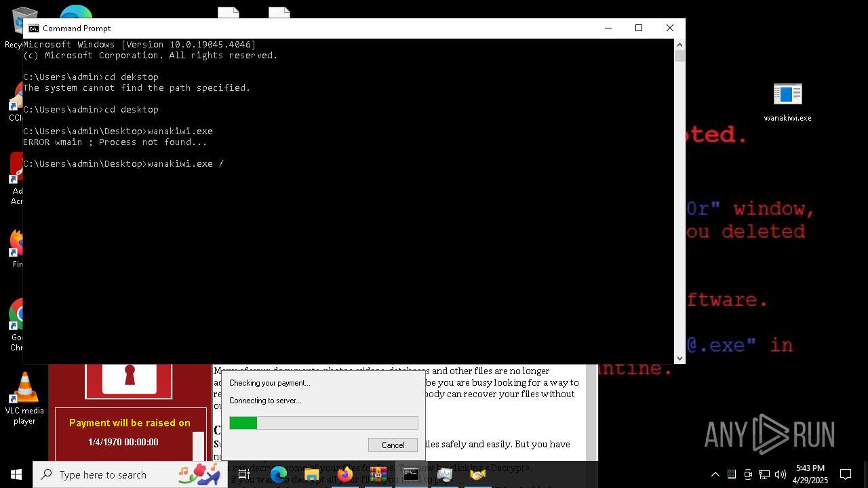This screenshot has width=868, height=488.
Task: Click the 'Checking your payment...' text
Action: click(270, 383)
